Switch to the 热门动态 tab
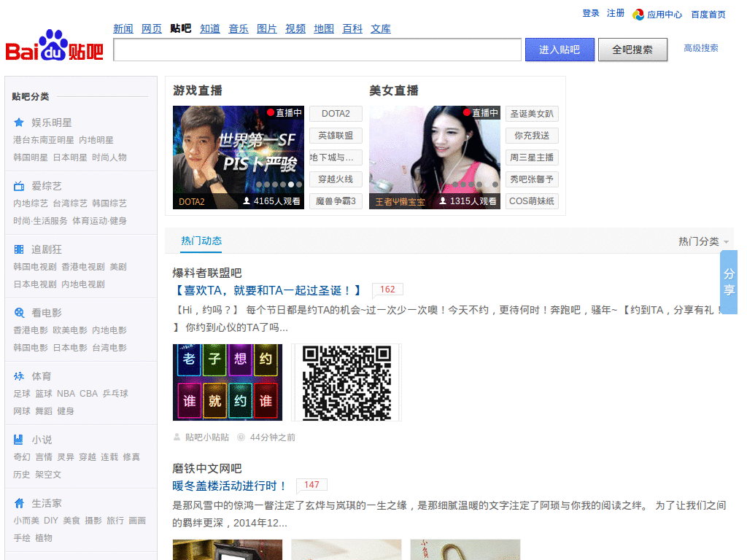 coord(201,241)
